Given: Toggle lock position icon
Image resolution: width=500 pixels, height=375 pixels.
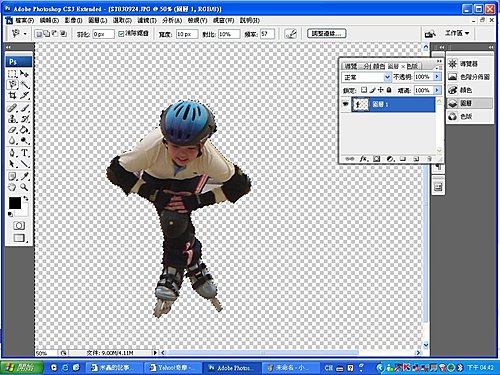Looking at the screenshot, I should point(381,90).
